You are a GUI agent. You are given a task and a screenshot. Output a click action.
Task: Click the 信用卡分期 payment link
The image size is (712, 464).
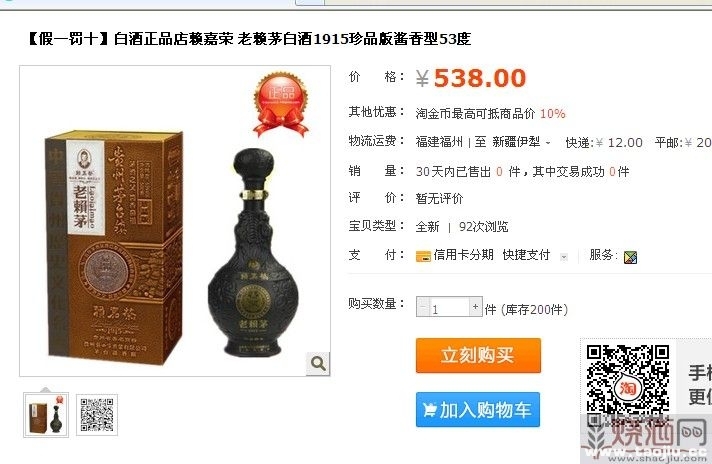[463, 255]
